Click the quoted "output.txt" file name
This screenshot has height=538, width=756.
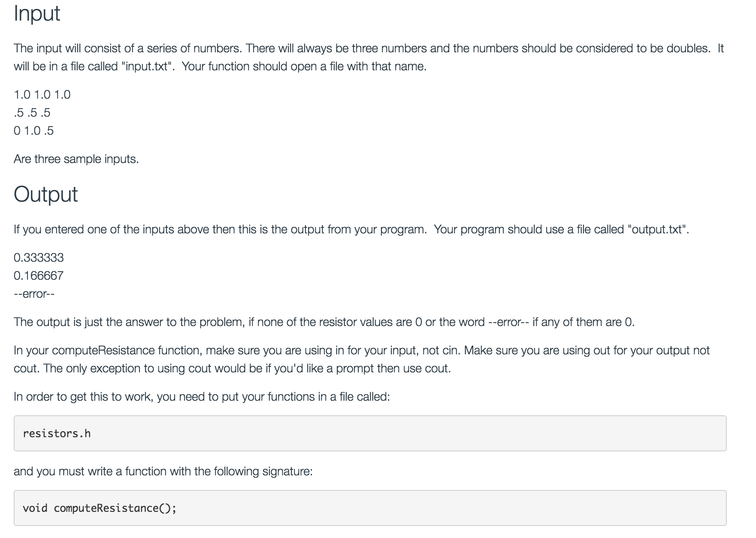click(658, 230)
